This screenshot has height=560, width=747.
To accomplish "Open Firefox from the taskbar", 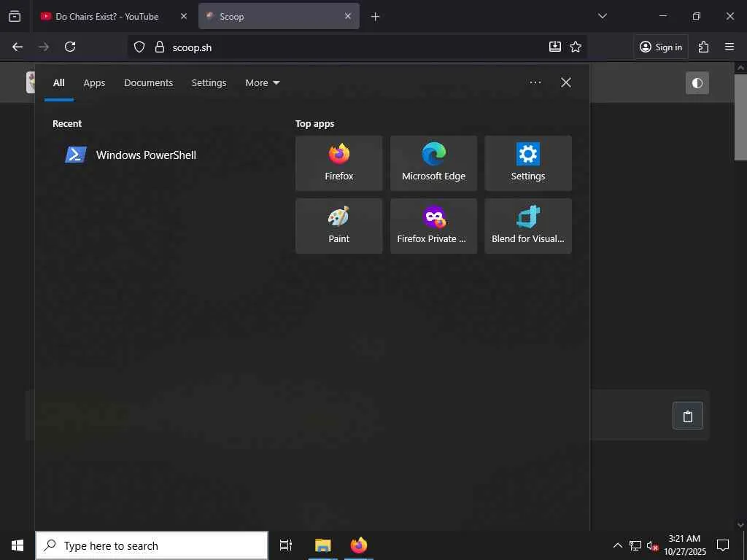I will [x=359, y=545].
